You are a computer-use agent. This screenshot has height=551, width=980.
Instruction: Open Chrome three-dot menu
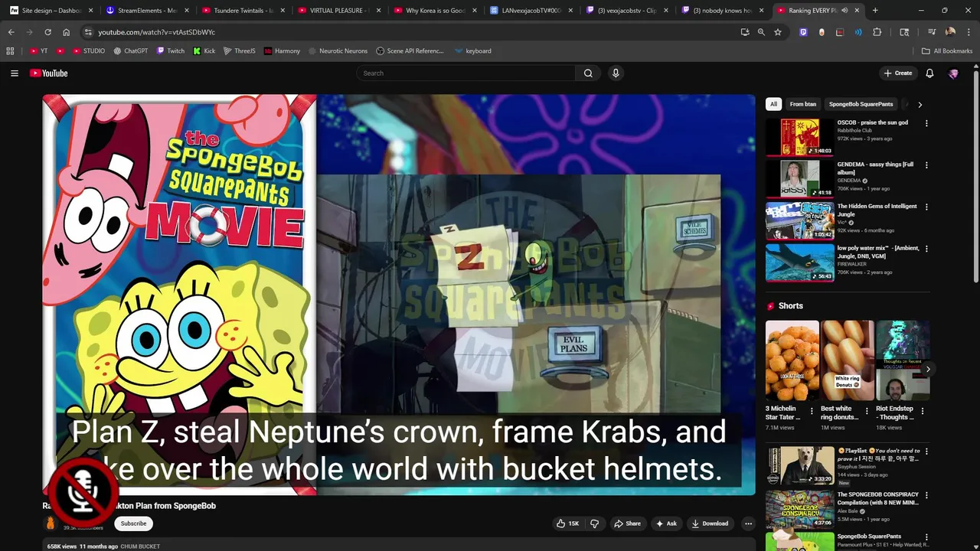968,32
